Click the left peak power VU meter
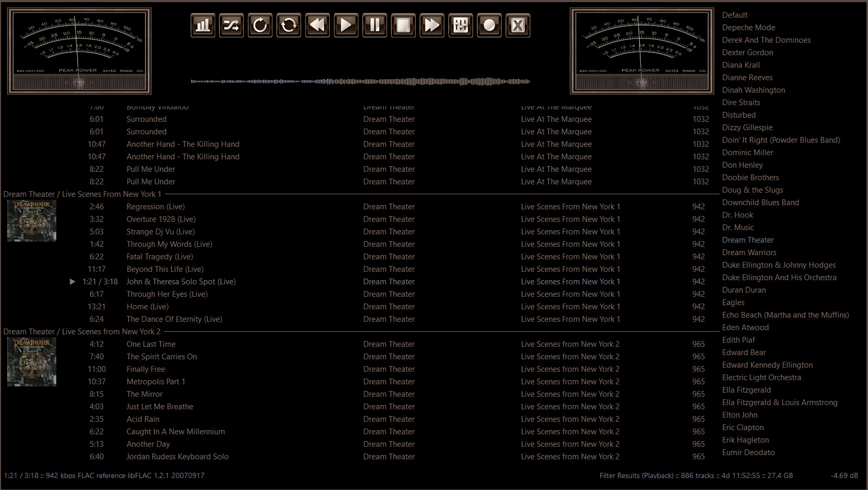This screenshot has height=490, width=868. pos(79,51)
